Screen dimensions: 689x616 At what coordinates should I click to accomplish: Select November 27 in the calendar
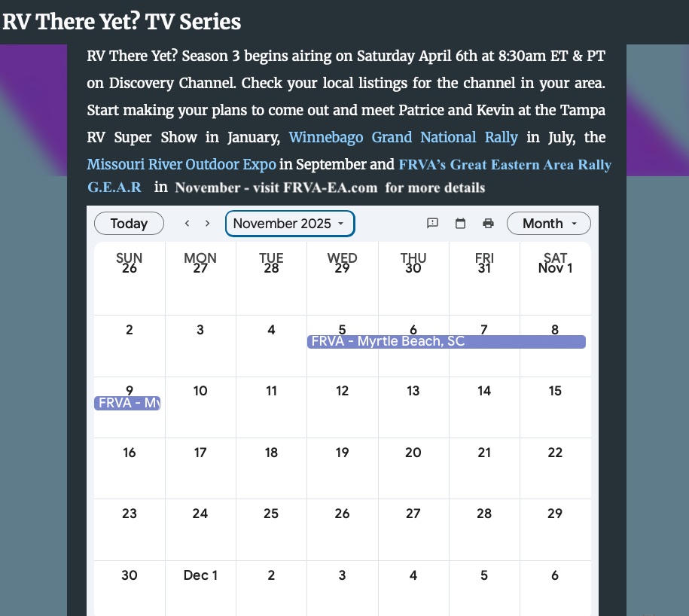click(413, 514)
